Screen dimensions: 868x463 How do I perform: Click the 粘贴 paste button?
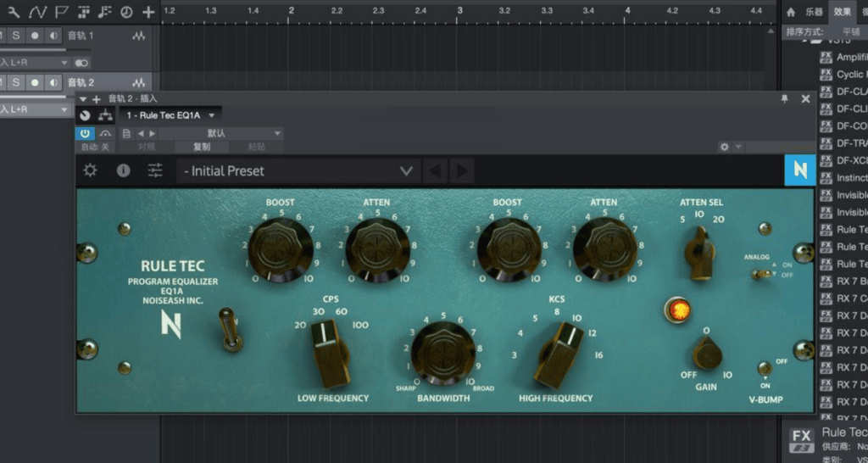(256, 147)
